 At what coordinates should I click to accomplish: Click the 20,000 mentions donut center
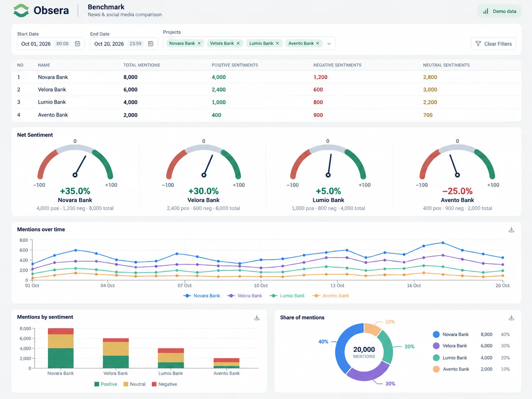(x=364, y=352)
